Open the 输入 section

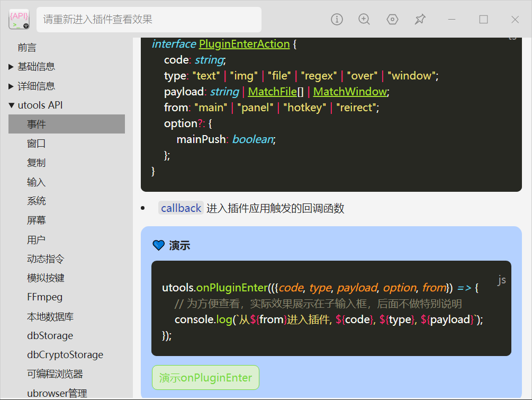[37, 182]
